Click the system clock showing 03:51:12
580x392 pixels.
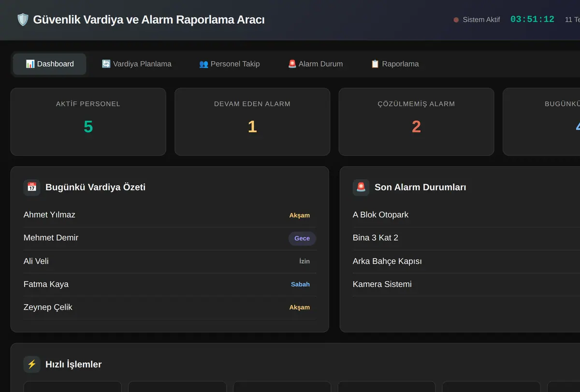click(532, 19)
